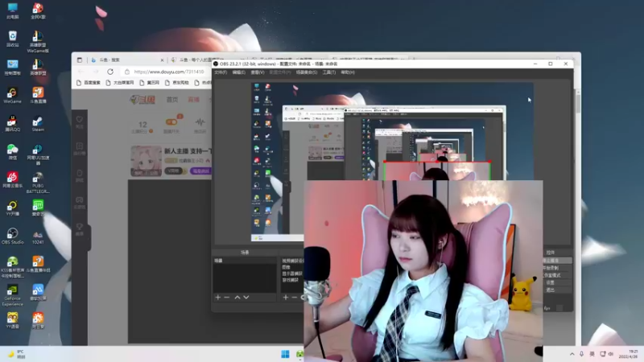Open the OBS 编辑(E) menu
Image resolution: width=644 pixels, height=362 pixels.
click(x=238, y=72)
